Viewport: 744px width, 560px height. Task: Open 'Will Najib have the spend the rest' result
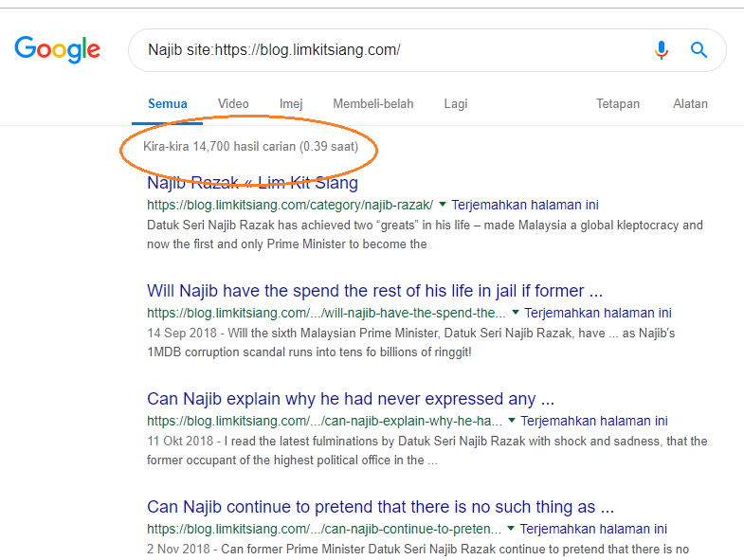click(374, 290)
